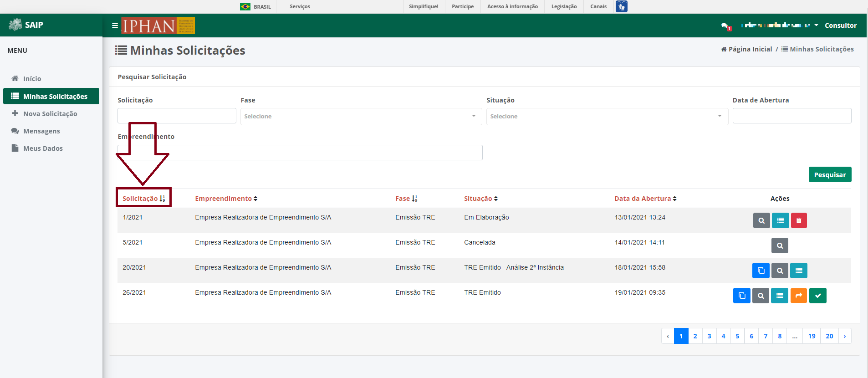The width and height of the screenshot is (868, 378).
Task: Delete request 1/2021 with the red trash icon
Action: point(799,220)
